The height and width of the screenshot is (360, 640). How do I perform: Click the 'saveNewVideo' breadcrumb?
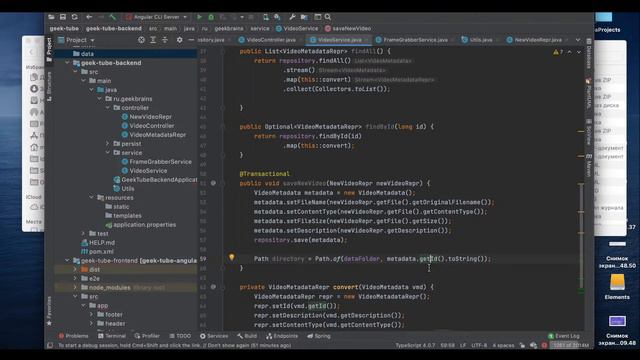tap(348, 29)
